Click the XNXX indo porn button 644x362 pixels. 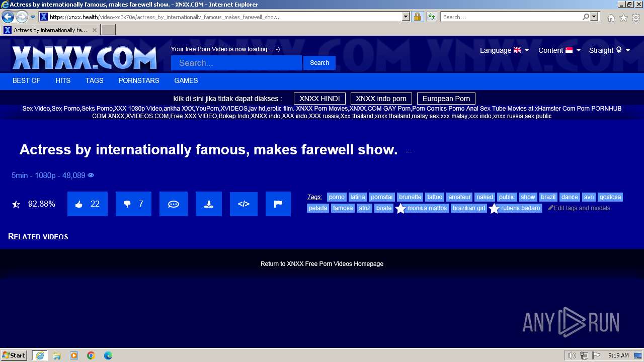[x=381, y=99]
